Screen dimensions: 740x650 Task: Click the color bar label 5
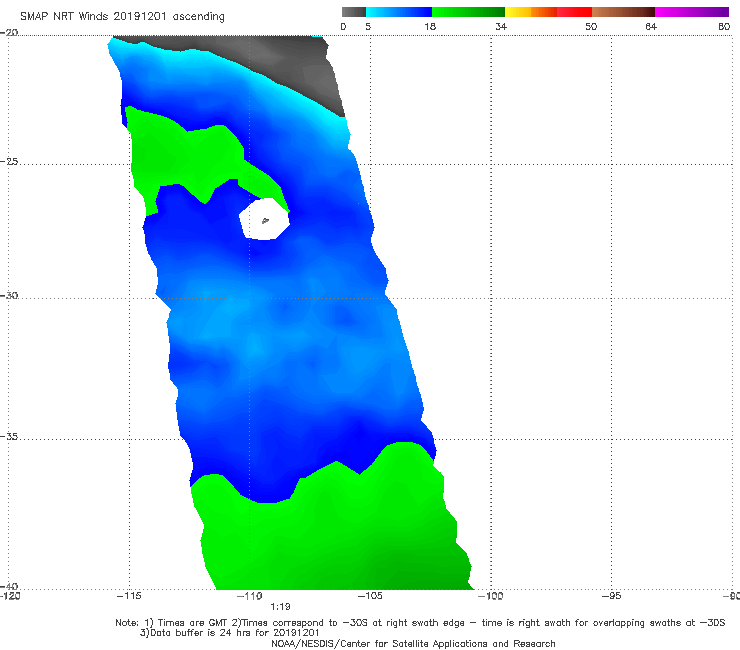pos(368,26)
